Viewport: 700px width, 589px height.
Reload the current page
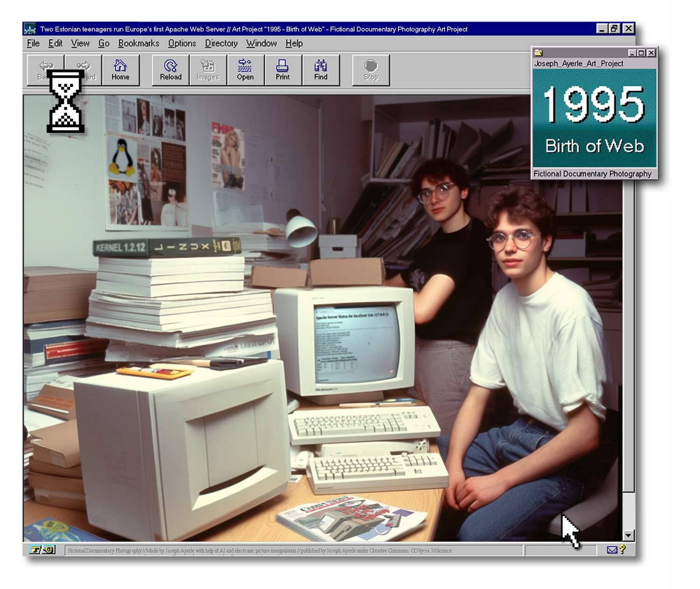click(170, 70)
